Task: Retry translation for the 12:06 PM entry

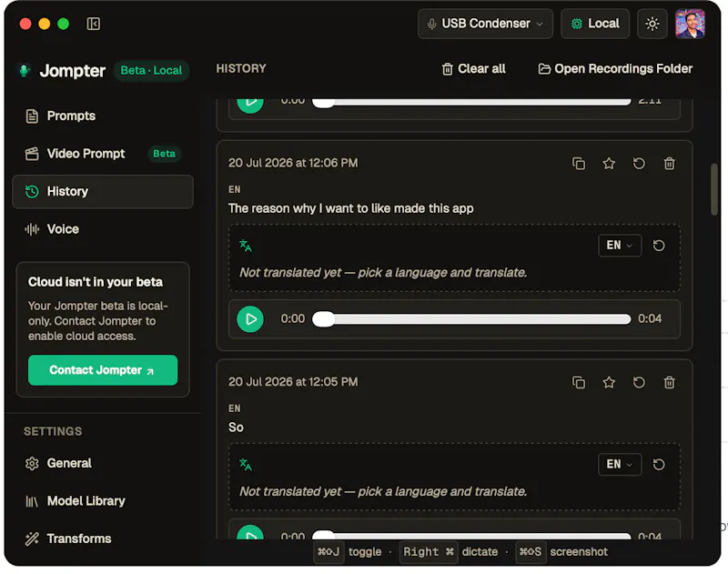Action: 659,246
